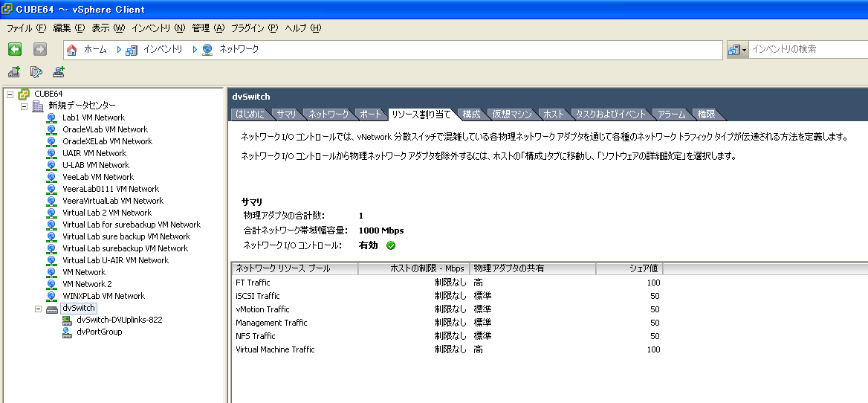Click ネットワーク in the breadcrumb bar
This screenshot has width=868, height=403.
239,49
